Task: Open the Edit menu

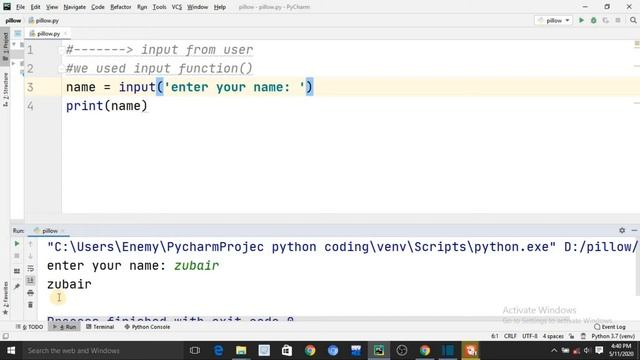Action: coord(36,7)
